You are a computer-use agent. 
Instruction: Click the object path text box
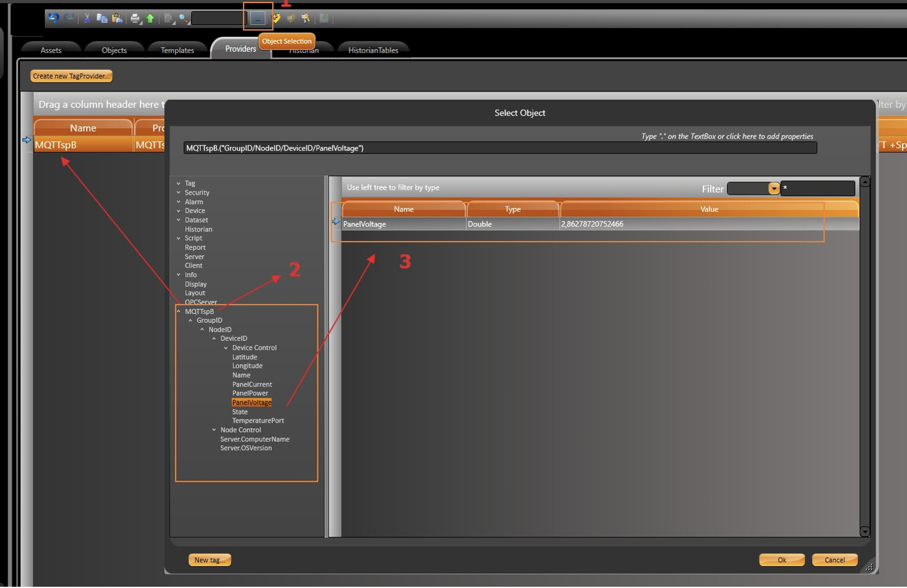pyautogui.click(x=500, y=148)
